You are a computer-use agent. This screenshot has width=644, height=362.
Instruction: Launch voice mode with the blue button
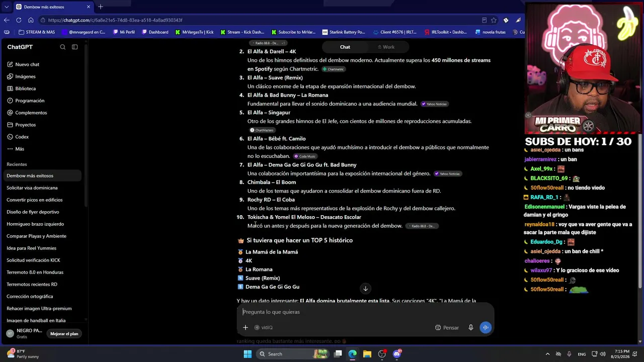[486, 327]
